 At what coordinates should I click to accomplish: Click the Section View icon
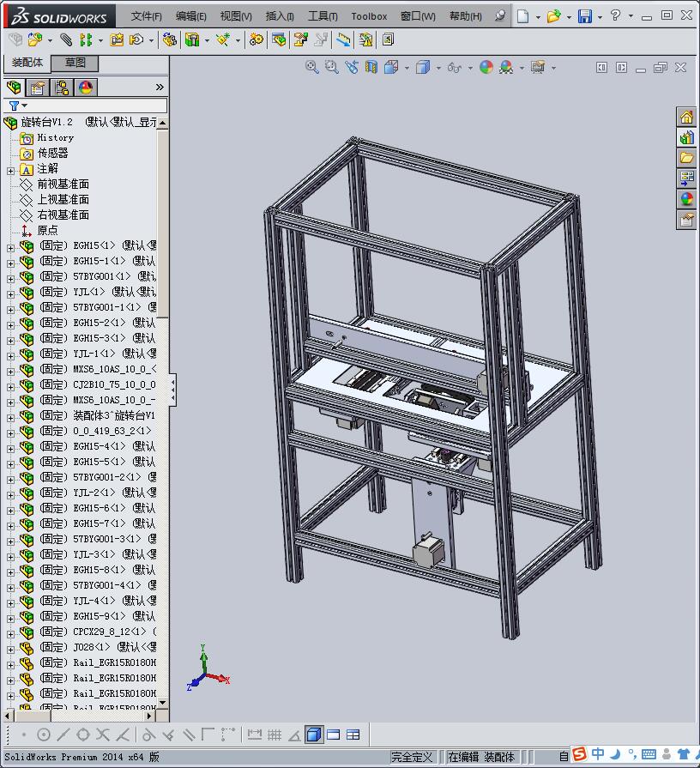(371, 67)
